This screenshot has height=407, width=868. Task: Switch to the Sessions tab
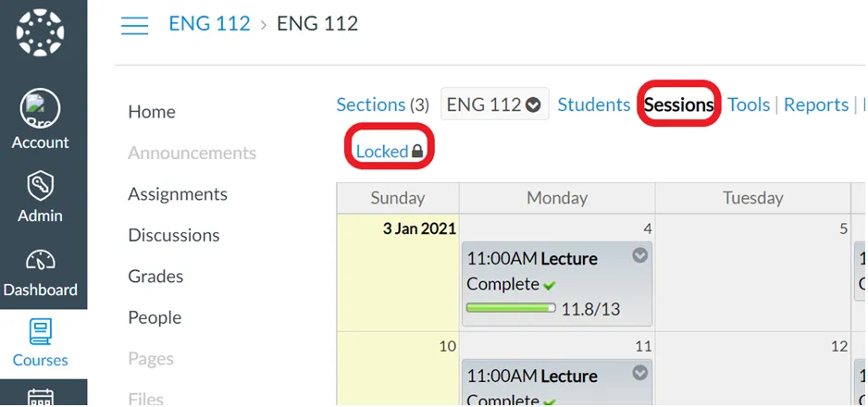[678, 105]
